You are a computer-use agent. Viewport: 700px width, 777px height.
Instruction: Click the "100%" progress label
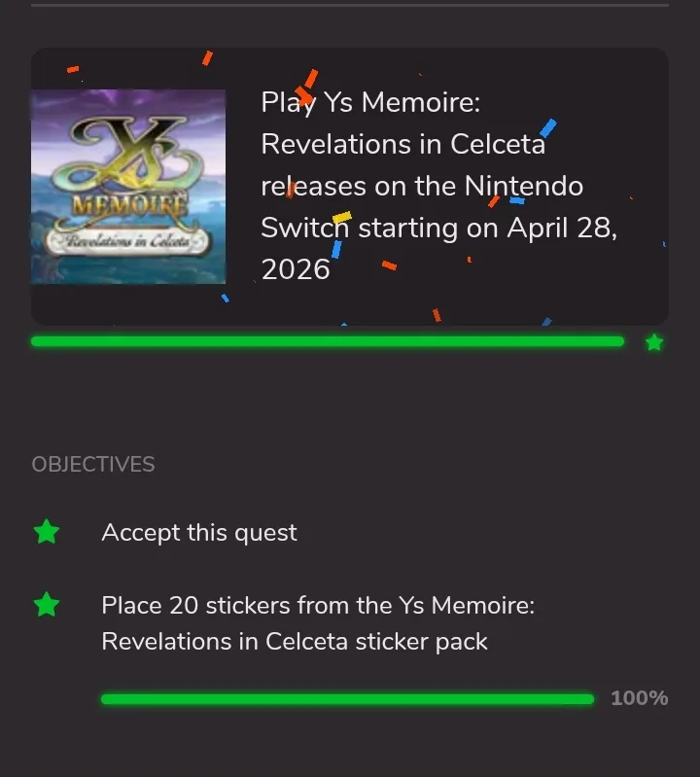pos(639,698)
